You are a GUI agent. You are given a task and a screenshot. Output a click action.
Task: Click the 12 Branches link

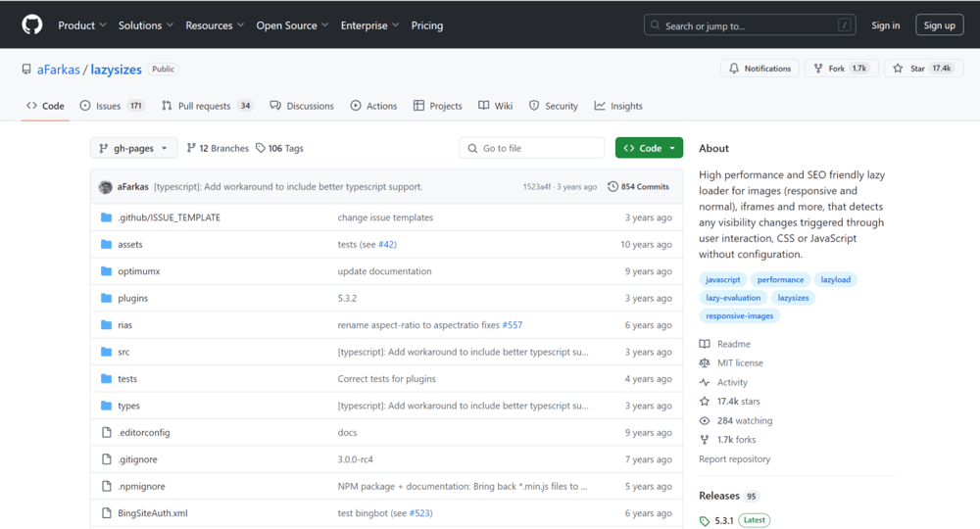[218, 148]
